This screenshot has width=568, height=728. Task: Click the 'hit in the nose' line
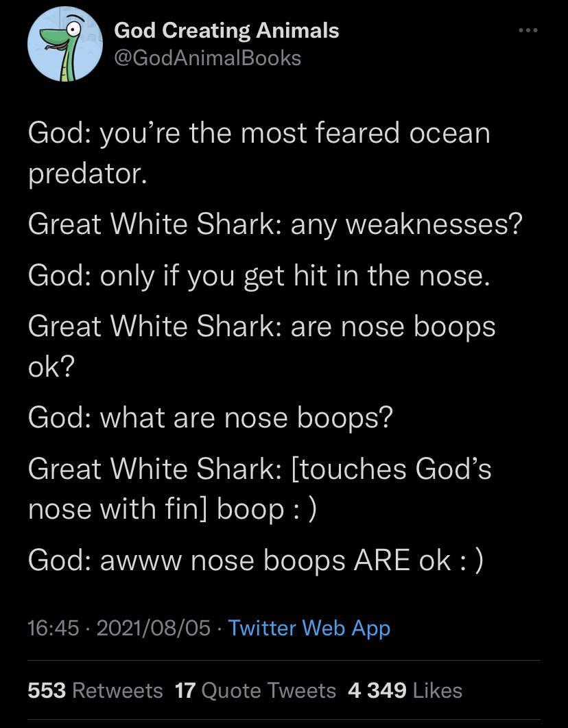tap(259, 276)
